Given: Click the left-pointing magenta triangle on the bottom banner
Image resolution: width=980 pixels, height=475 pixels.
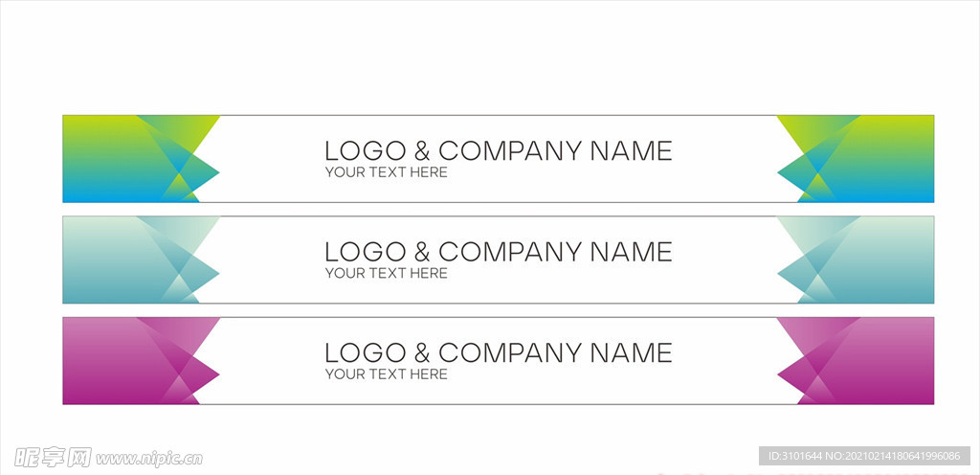Looking at the screenshot, I should click(x=794, y=373).
